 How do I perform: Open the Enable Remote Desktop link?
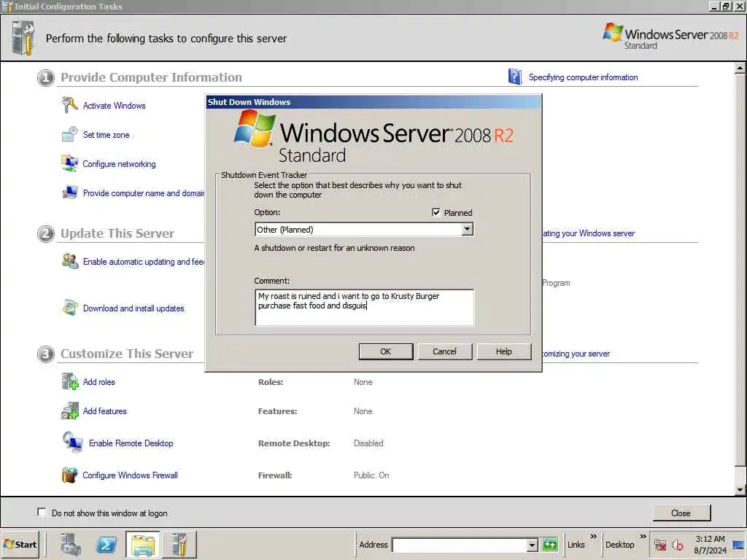(131, 443)
